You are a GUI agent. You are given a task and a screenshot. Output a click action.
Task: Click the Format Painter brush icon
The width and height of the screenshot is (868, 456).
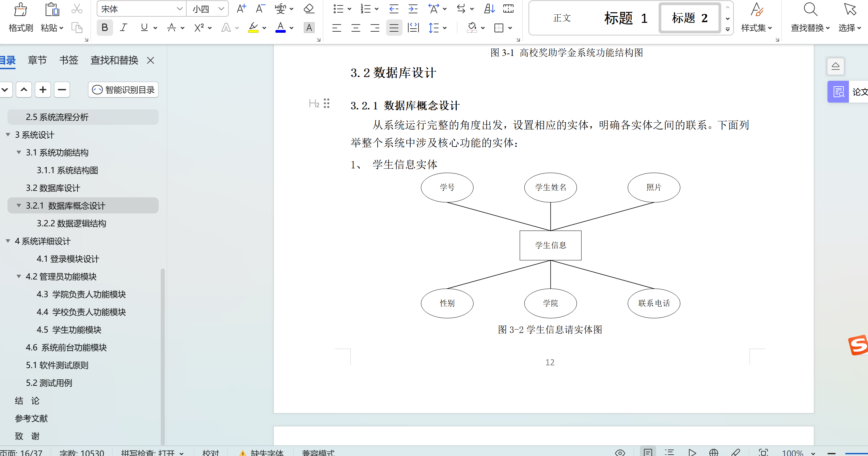click(x=20, y=10)
